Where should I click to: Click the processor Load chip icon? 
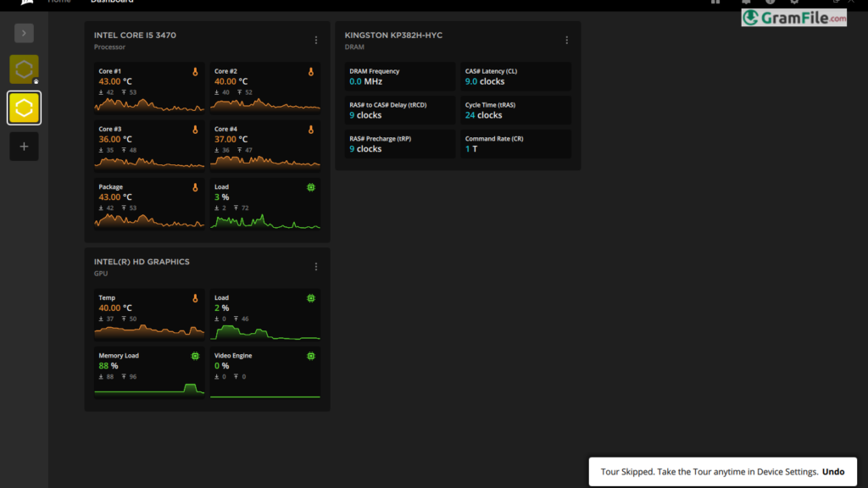coord(311,187)
